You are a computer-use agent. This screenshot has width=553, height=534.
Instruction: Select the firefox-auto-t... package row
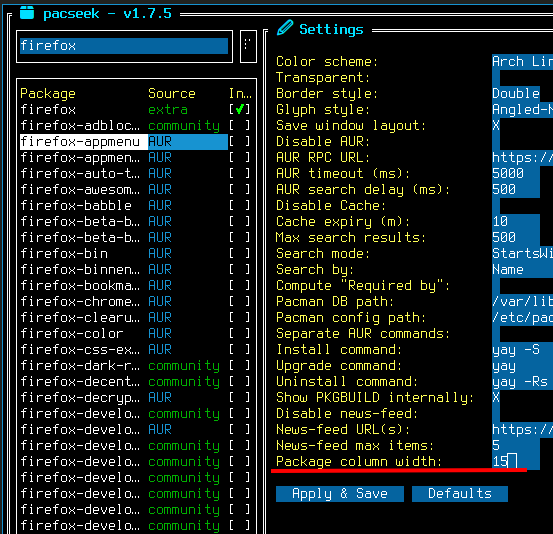(x=136, y=174)
